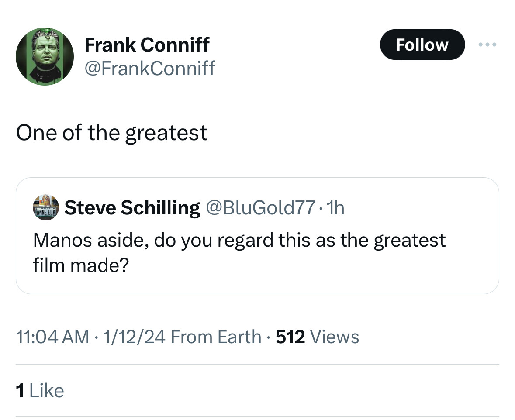The width and height of the screenshot is (515, 420).
Task: Open the @FrankConniff handle link
Action: 149,68
